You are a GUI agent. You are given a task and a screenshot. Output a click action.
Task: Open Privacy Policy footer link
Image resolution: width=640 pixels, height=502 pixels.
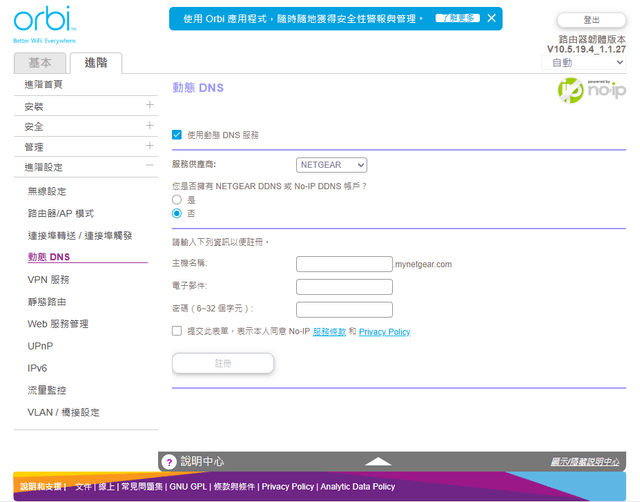[x=288, y=486]
